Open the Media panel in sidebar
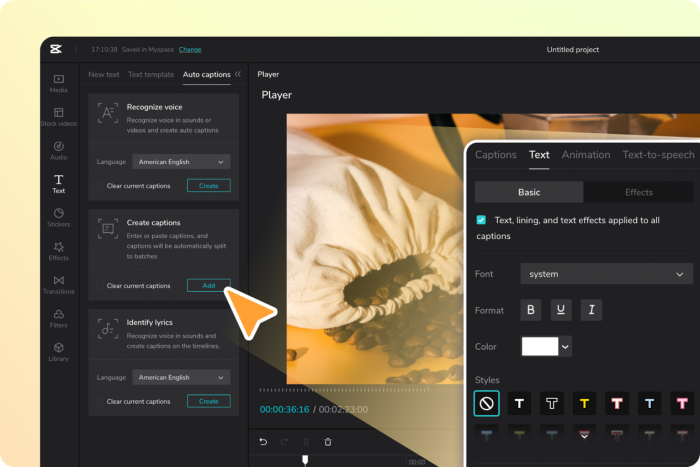Viewport: 700px width, 467px height. tap(59, 83)
